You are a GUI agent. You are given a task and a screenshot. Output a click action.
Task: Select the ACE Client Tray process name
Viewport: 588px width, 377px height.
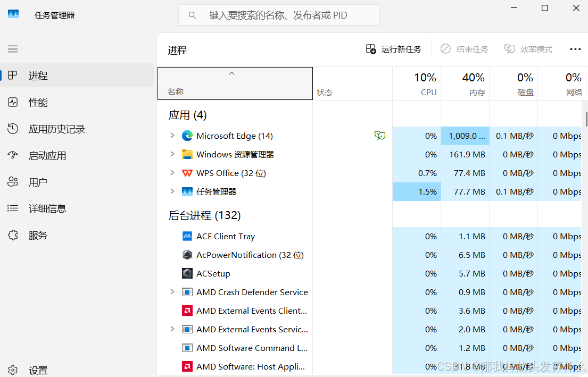[x=226, y=237]
